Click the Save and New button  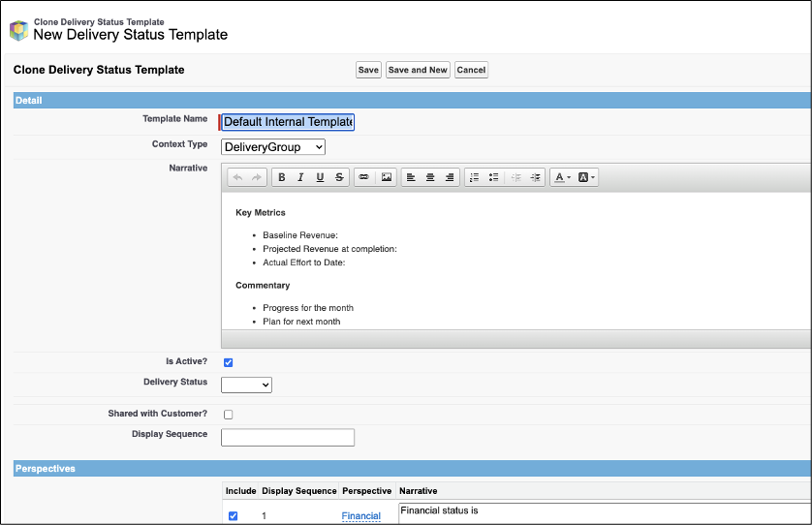418,70
